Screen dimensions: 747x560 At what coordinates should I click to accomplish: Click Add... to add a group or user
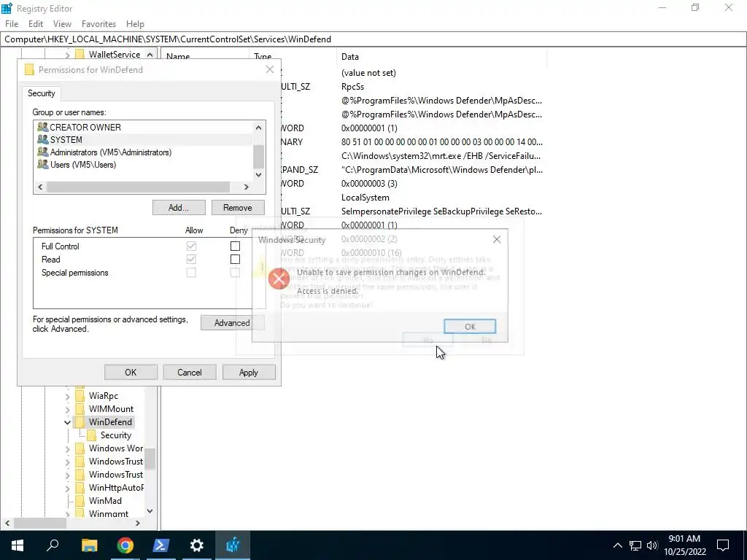[x=179, y=208]
